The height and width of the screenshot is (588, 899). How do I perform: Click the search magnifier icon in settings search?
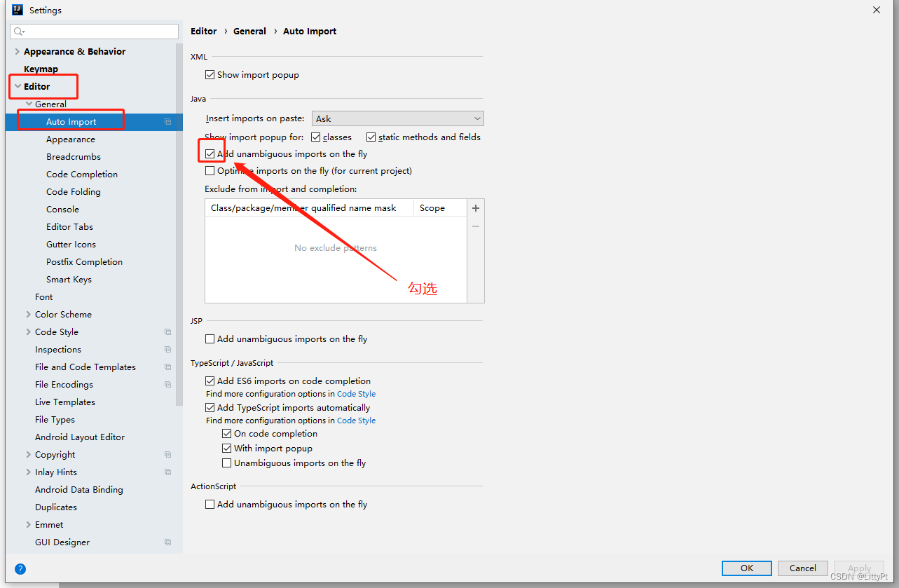point(19,32)
